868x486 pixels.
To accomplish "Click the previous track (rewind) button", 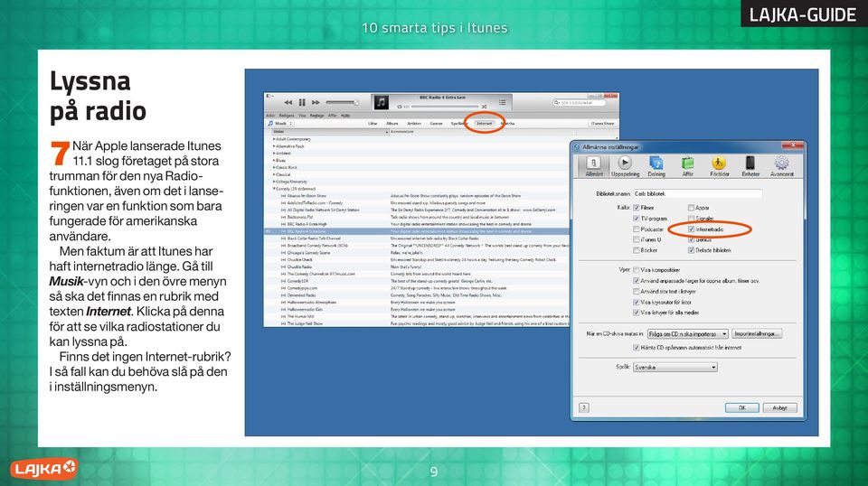I will (288, 102).
